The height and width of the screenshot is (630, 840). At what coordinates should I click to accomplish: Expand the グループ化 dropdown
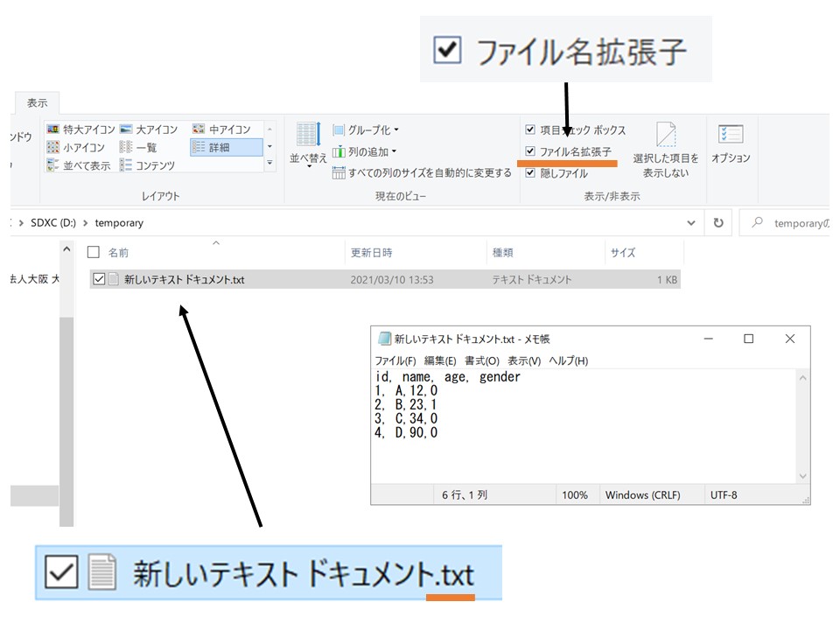pyautogui.click(x=367, y=129)
